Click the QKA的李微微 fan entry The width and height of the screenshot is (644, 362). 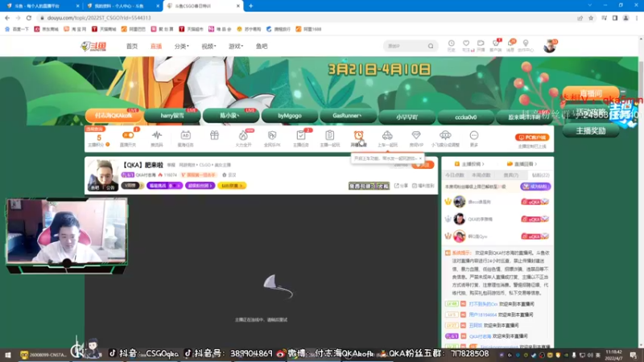pyautogui.click(x=497, y=219)
